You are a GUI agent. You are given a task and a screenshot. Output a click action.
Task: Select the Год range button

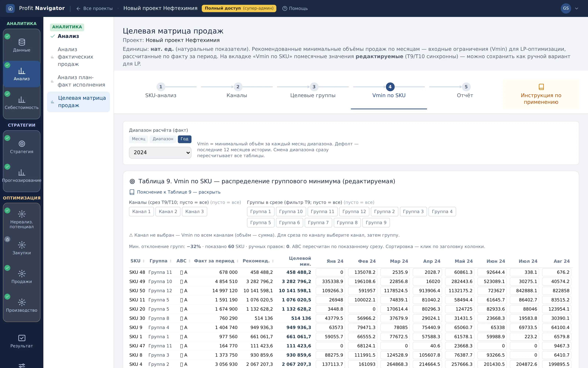pos(184,139)
